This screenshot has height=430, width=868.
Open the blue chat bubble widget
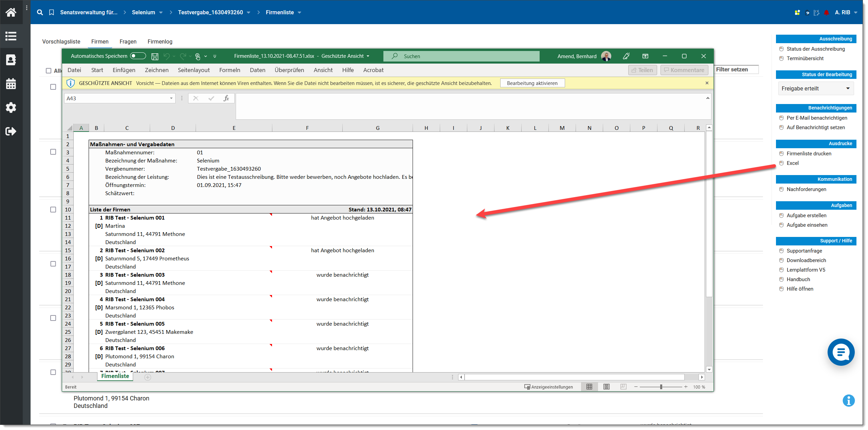pos(841,352)
